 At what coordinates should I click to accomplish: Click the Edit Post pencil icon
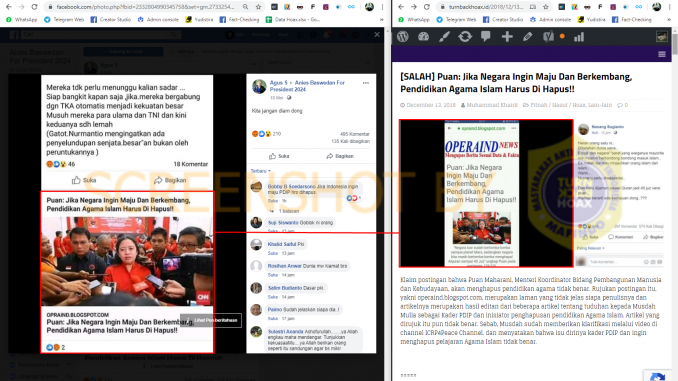(528, 37)
